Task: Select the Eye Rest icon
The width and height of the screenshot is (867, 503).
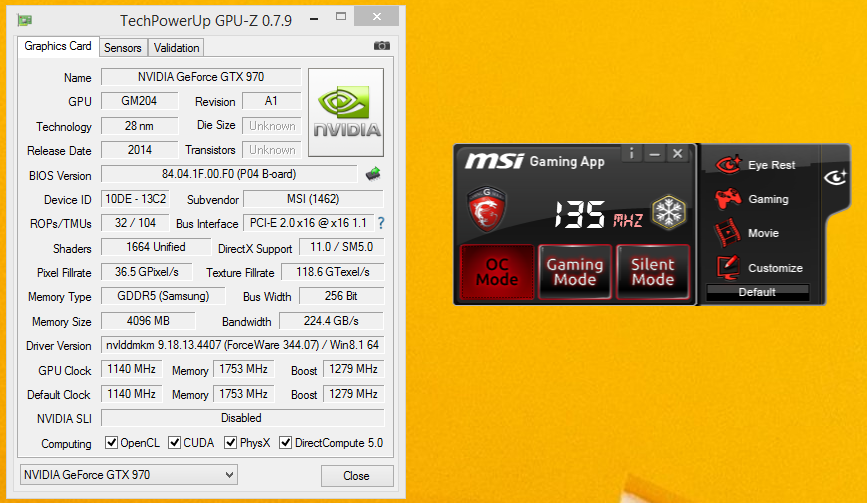Action: [728, 164]
